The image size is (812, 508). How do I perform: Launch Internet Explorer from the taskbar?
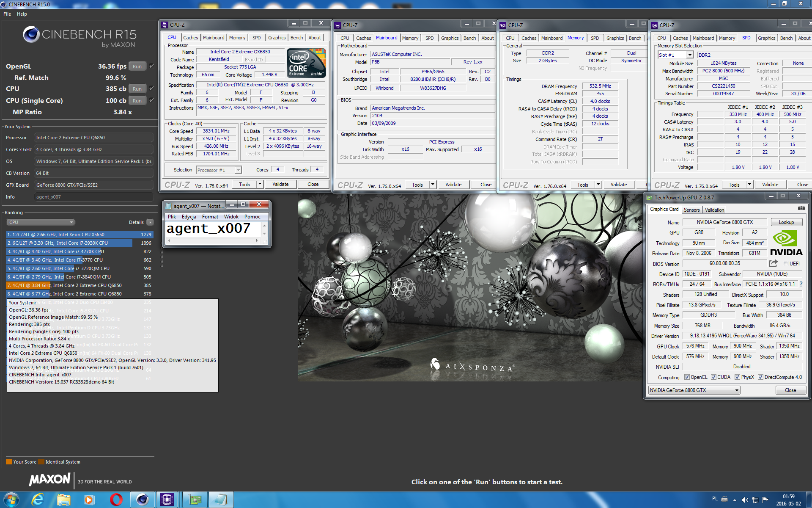point(38,500)
